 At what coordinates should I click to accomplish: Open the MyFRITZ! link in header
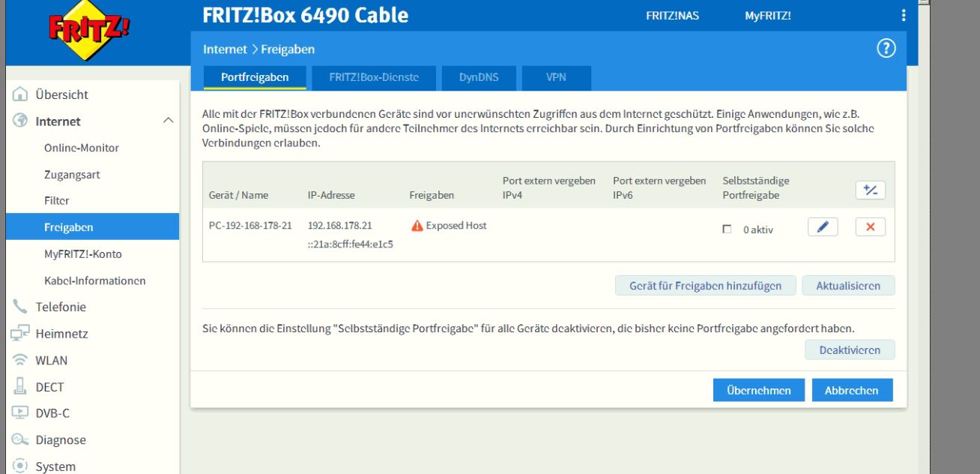tap(767, 16)
